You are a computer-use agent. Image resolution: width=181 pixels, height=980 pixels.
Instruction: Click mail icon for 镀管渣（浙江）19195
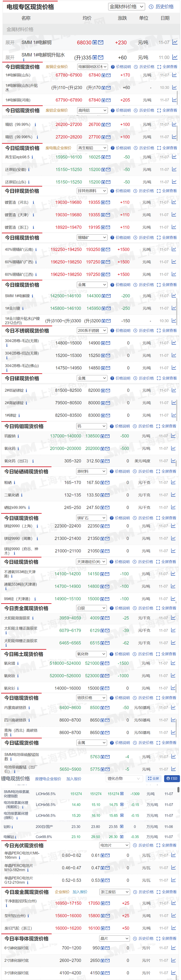[108, 227]
